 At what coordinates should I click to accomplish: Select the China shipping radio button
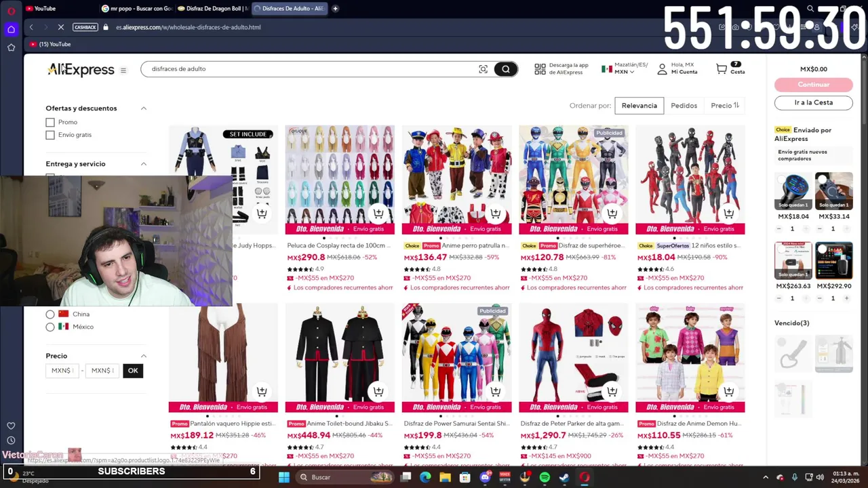tap(50, 314)
